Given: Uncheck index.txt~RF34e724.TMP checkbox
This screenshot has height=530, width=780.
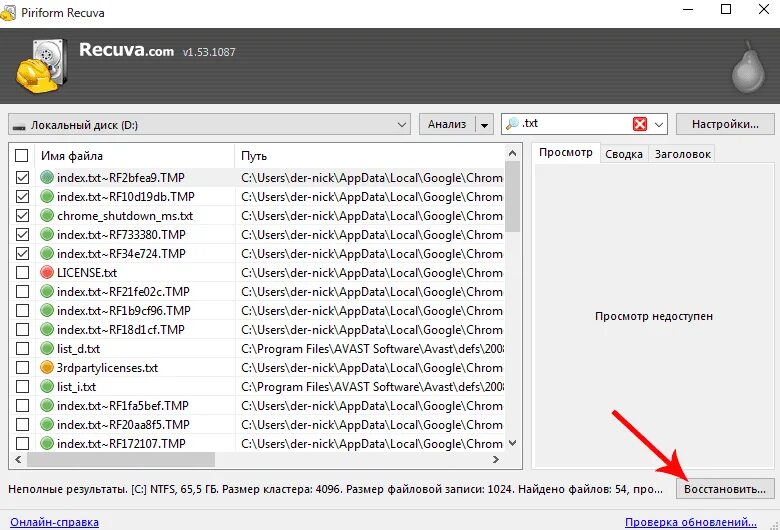Looking at the screenshot, I should pos(22,254).
